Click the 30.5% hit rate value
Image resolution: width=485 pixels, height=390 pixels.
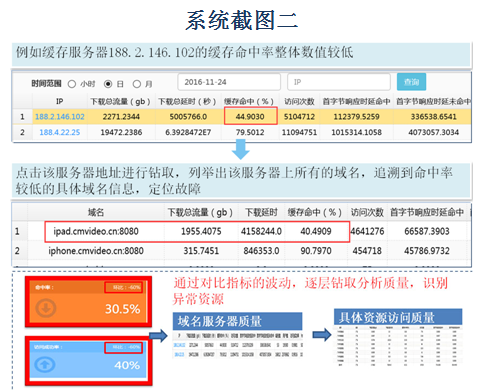point(122,309)
